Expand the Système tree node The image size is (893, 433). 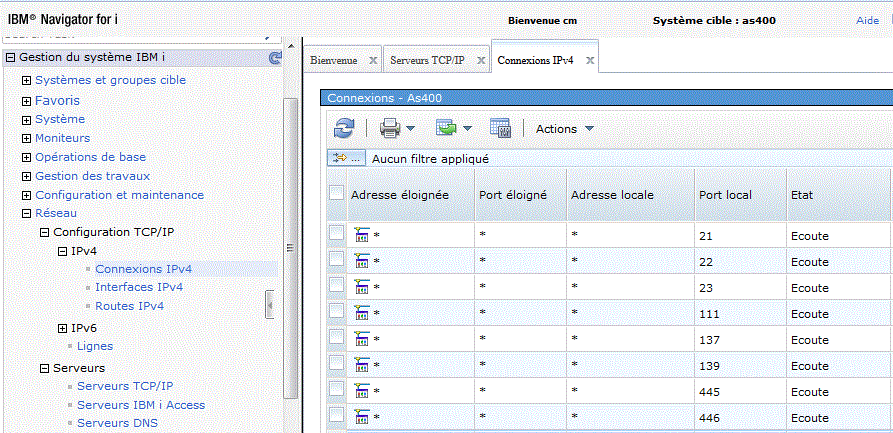point(26,120)
